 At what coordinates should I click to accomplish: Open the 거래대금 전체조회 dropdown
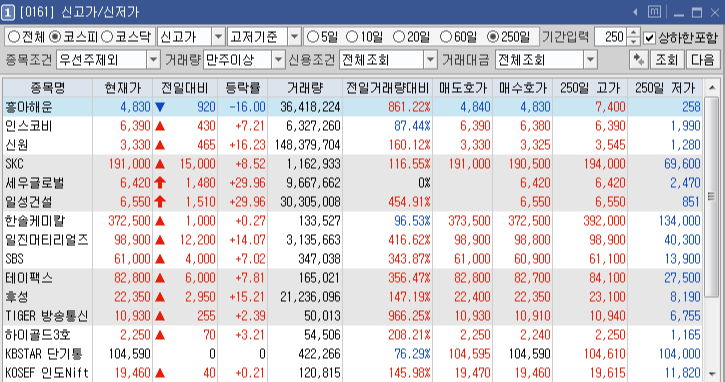pyautogui.click(x=590, y=60)
